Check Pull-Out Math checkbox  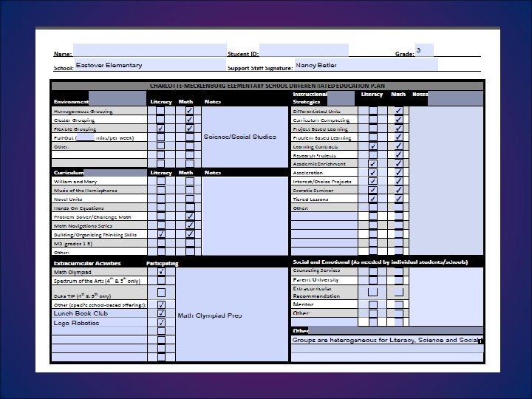pyautogui.click(x=190, y=137)
